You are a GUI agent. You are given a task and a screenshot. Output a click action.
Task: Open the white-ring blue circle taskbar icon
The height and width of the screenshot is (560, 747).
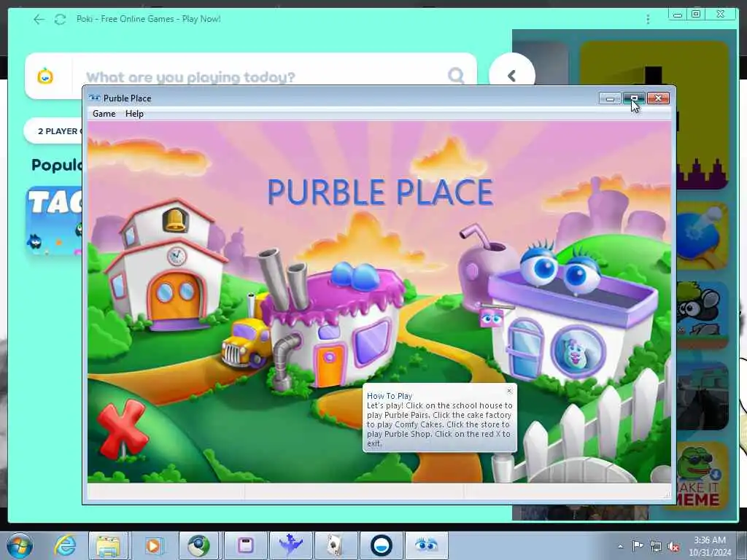pos(382,545)
